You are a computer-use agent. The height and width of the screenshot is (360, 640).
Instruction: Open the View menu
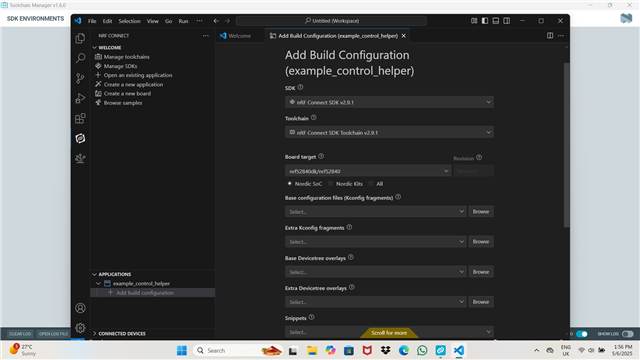(153, 21)
